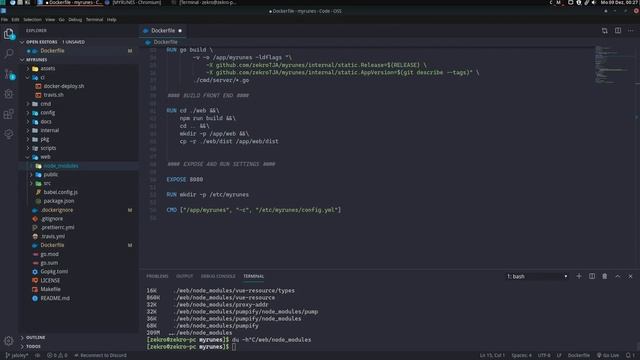Open the Source Control view
The height and width of the screenshot is (360, 640).
click(9, 74)
